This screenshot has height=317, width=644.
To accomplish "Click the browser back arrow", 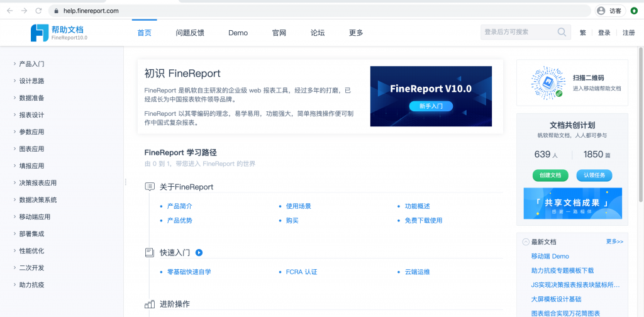I will (x=9, y=11).
